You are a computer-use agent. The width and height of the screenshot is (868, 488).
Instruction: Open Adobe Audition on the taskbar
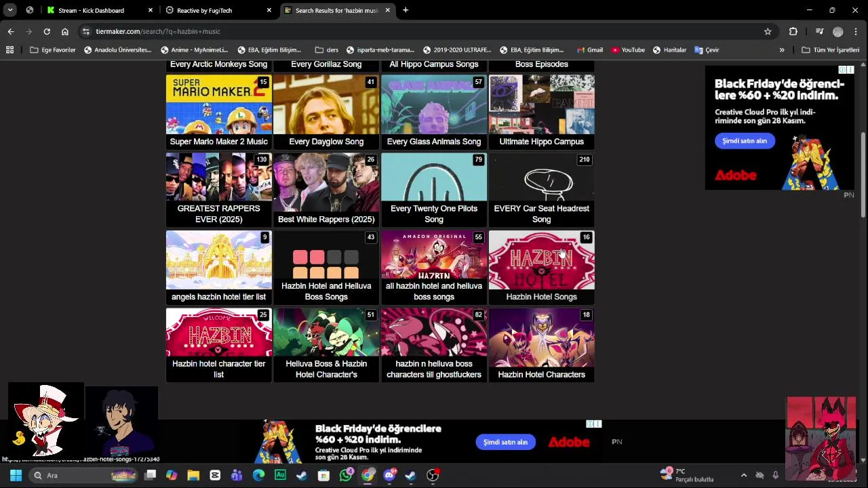click(x=280, y=475)
